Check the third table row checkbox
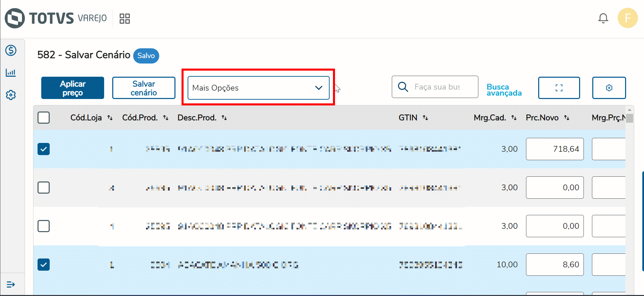644x296 pixels. pos(44,226)
